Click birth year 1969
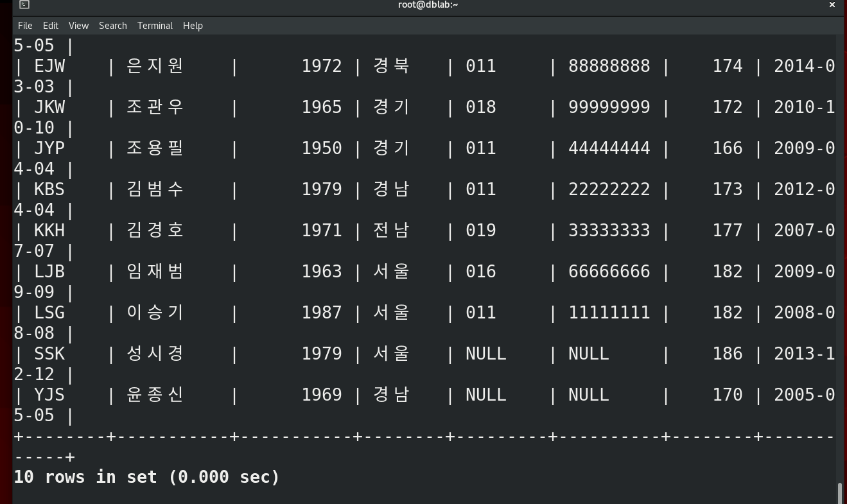This screenshot has height=504, width=847. [x=322, y=395]
